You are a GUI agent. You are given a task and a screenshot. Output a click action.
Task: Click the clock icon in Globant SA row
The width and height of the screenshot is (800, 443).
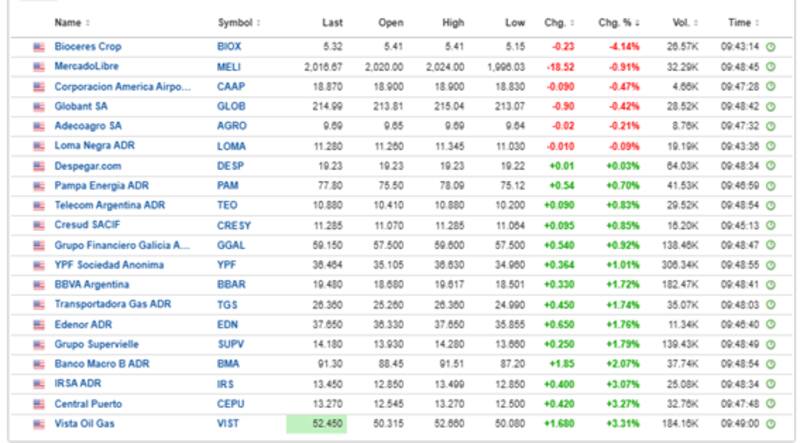click(769, 107)
